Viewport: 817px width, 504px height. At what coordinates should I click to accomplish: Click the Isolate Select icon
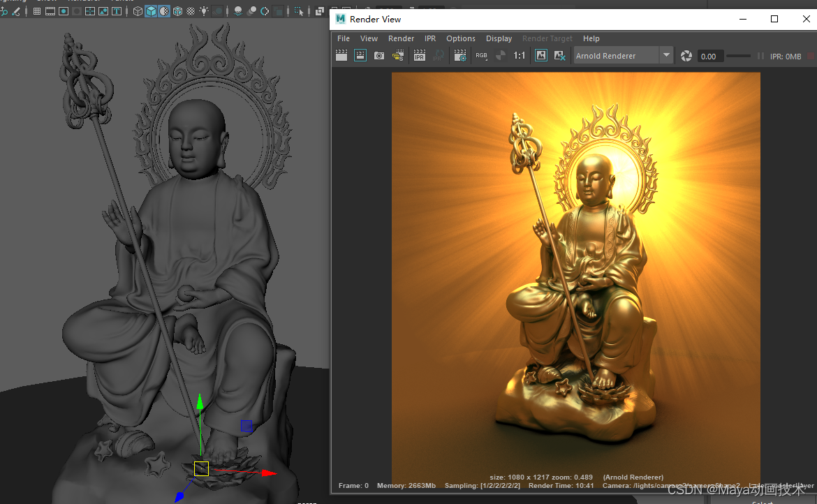(299, 11)
